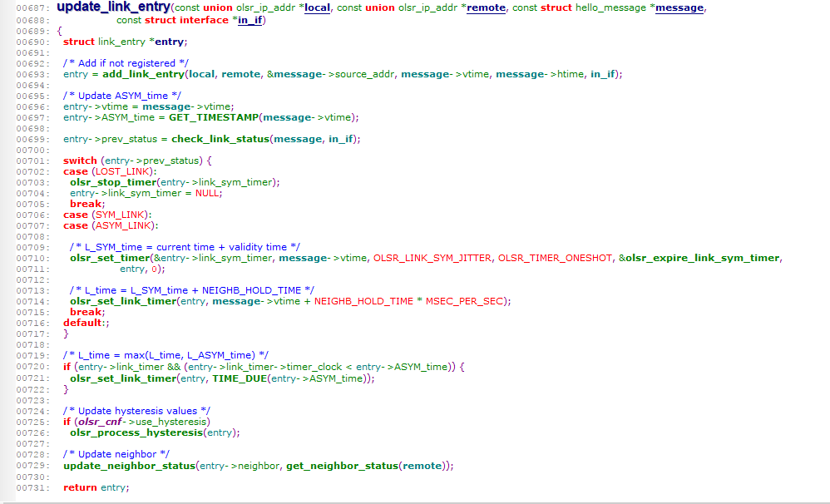Click line number 00701

(32, 161)
